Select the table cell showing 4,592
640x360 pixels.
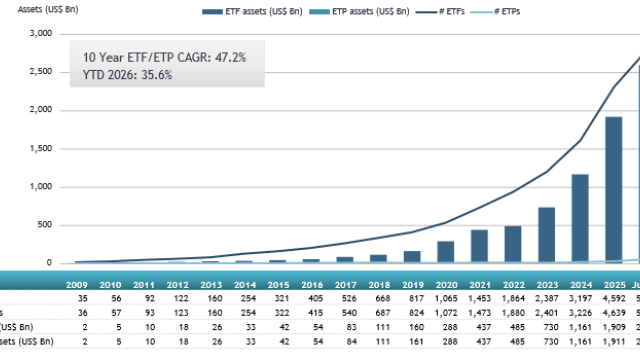(x=614, y=299)
